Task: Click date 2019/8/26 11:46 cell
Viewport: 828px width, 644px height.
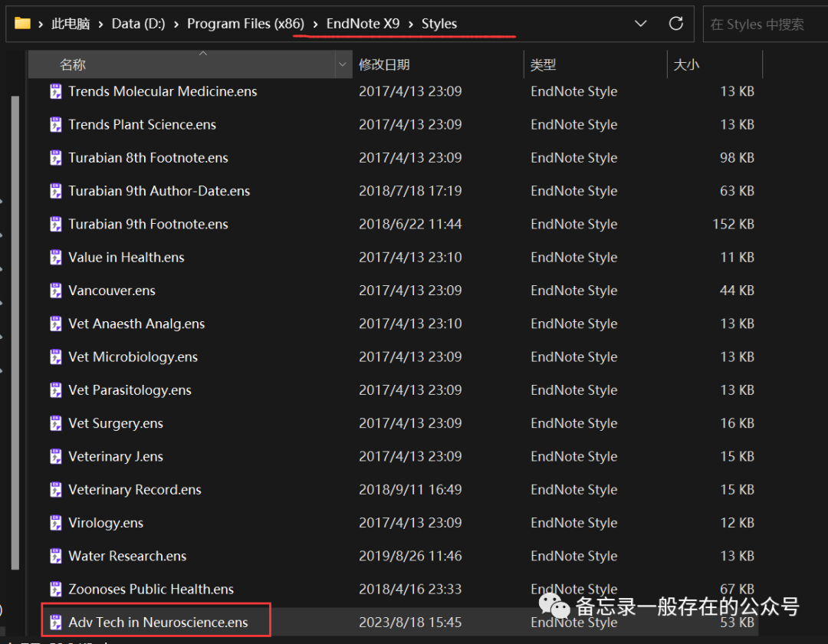Action: [x=410, y=556]
